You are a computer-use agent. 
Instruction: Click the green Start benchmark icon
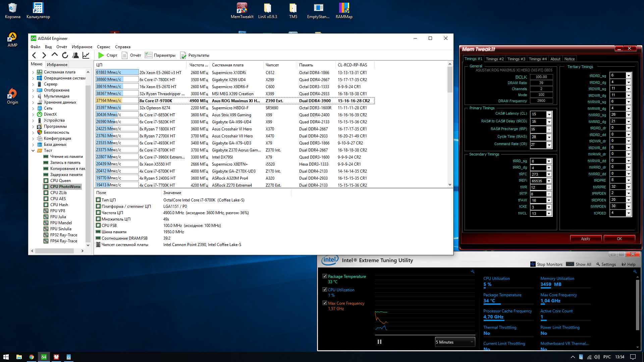click(x=101, y=55)
